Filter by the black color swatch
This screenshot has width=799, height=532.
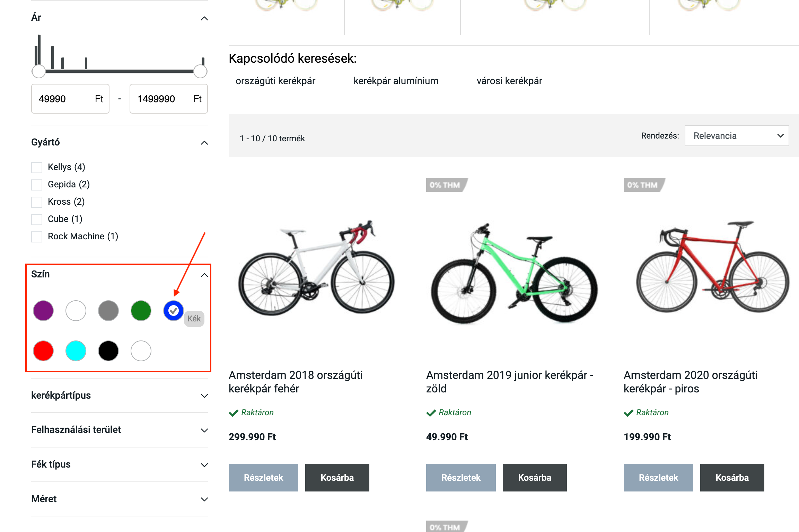pyautogui.click(x=108, y=351)
